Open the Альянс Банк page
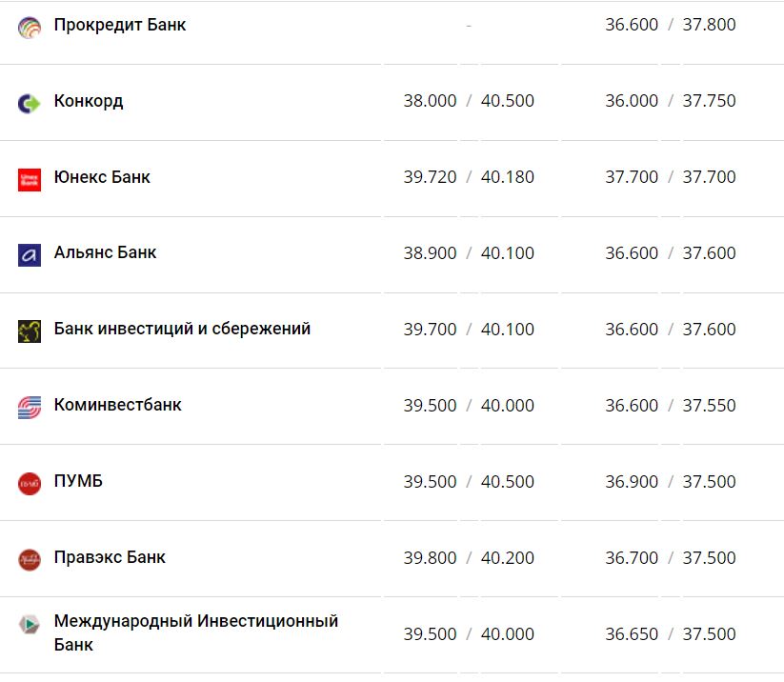 [108, 253]
